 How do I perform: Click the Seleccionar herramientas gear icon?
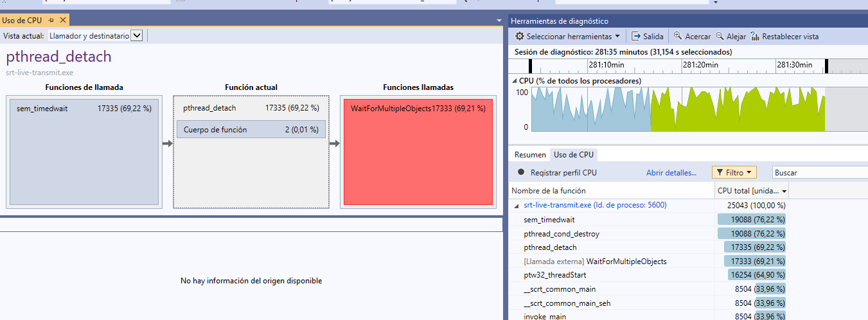[x=520, y=37]
